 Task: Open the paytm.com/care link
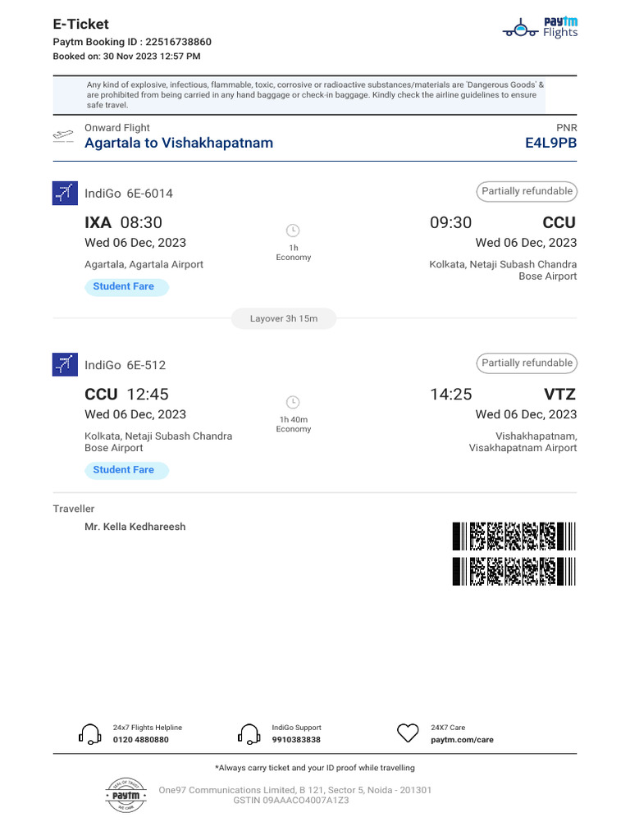[x=462, y=740]
